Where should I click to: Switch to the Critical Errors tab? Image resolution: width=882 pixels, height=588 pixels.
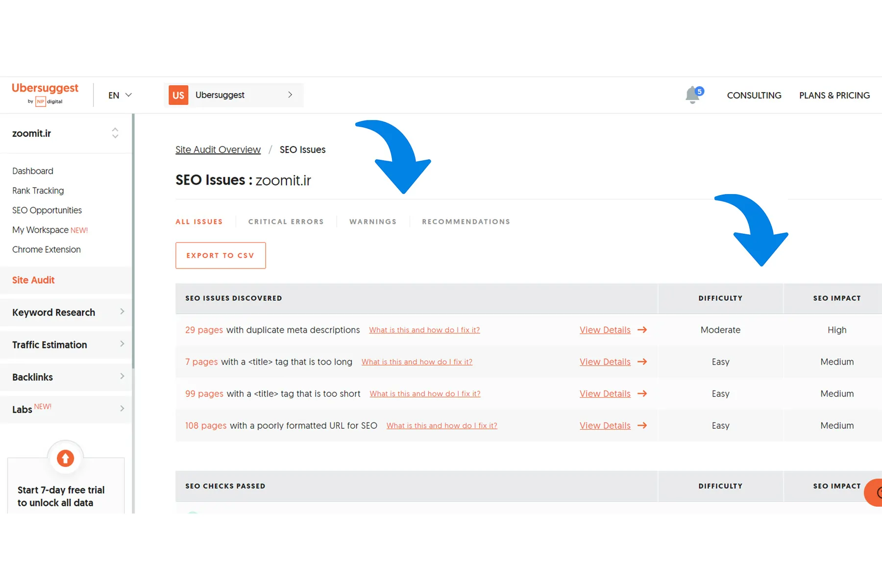(286, 221)
